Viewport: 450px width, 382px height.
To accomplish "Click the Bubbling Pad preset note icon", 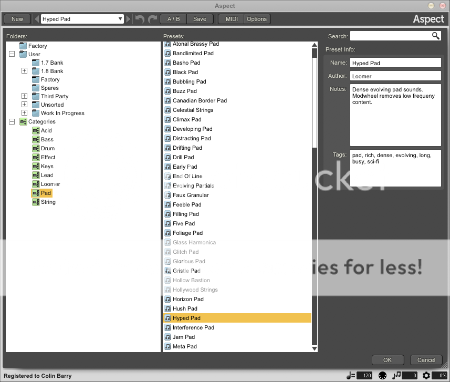I will pos(168,82).
